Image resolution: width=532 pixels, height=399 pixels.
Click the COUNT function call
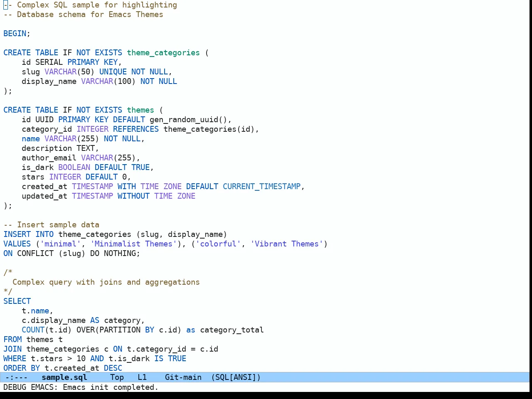(x=47, y=330)
